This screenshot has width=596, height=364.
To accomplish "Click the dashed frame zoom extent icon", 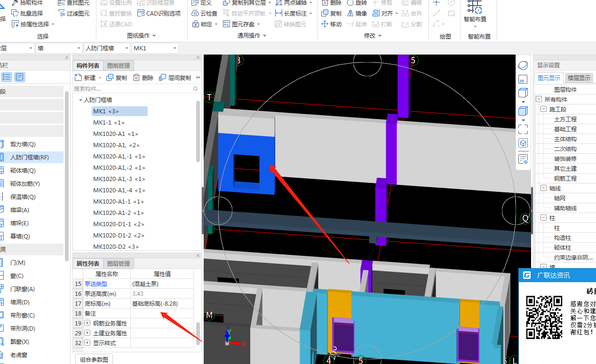I will pos(523,129).
